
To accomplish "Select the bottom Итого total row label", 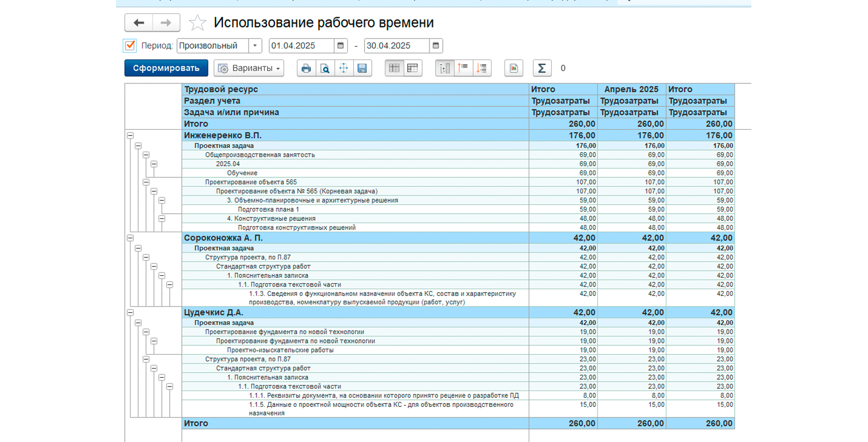I will coord(195,424).
